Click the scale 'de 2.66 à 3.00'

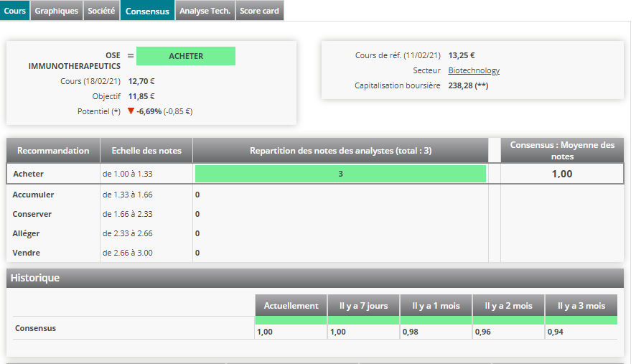[x=127, y=253]
